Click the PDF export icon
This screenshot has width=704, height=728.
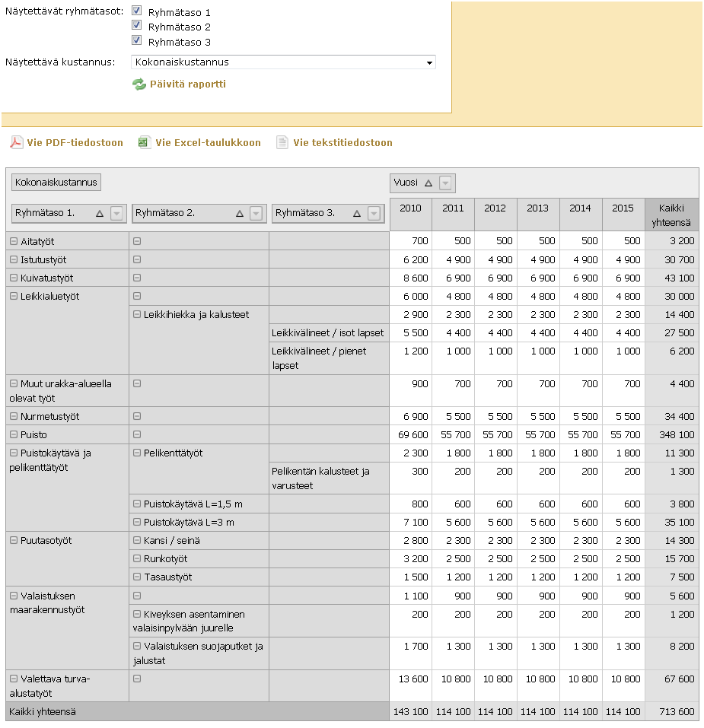(16, 142)
